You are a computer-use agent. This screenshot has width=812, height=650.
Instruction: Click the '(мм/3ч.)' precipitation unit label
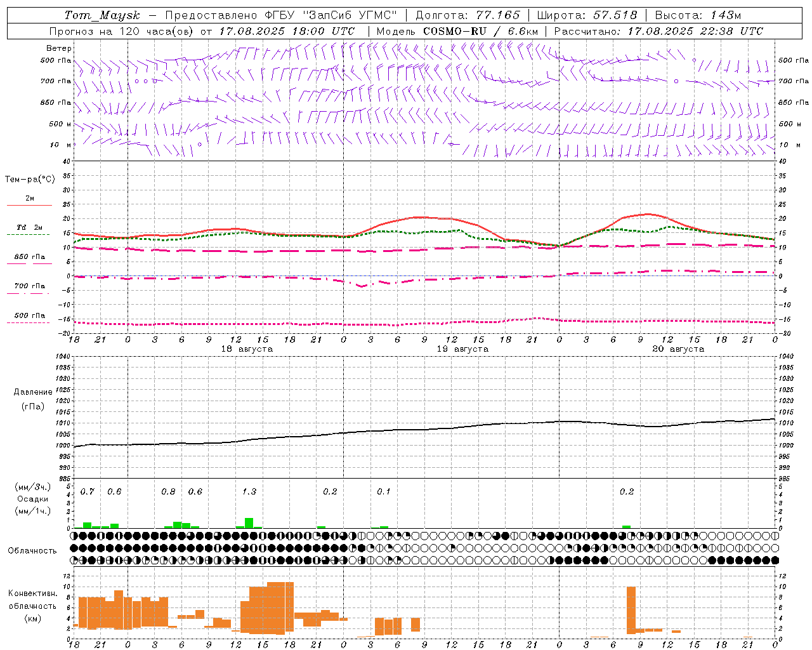[32, 487]
